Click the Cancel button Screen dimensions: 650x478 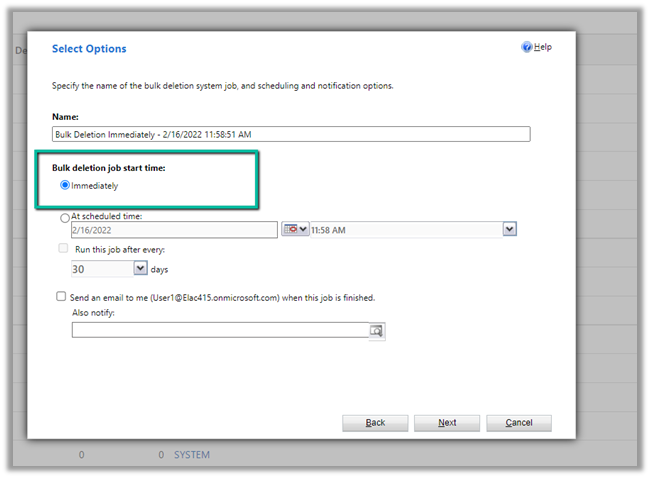coord(519,423)
